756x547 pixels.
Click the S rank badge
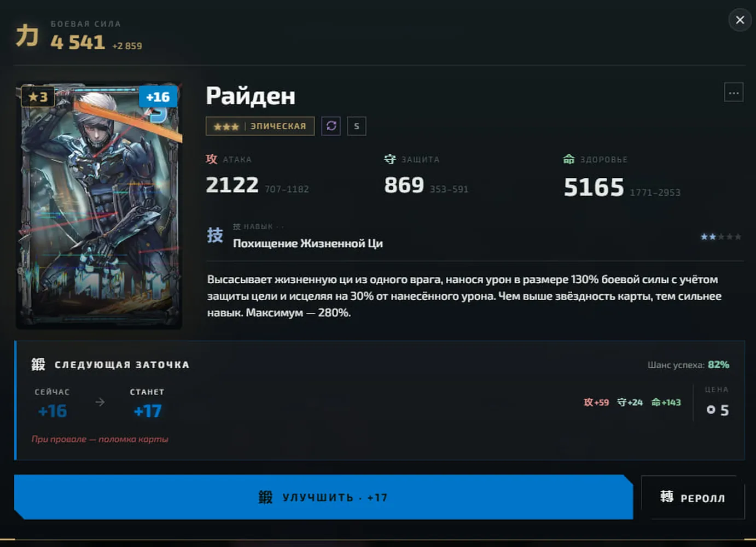(356, 126)
